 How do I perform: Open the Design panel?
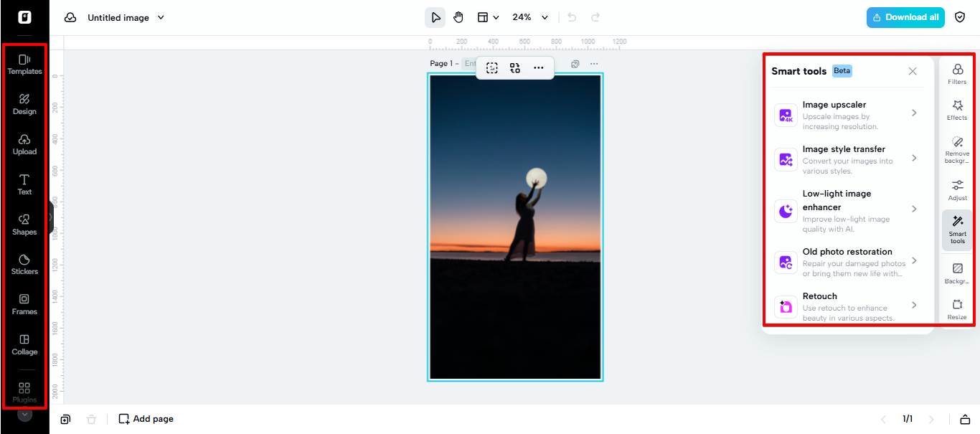(24, 105)
